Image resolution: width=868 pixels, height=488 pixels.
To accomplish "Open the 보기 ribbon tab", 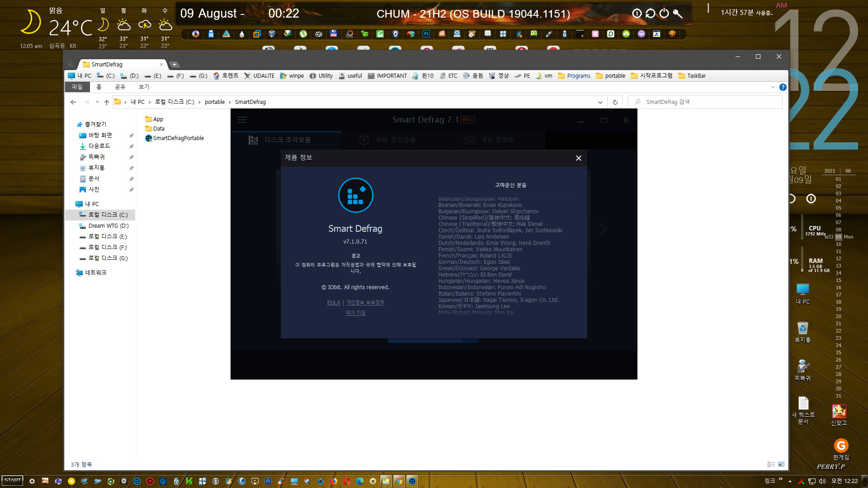I will coord(144,87).
